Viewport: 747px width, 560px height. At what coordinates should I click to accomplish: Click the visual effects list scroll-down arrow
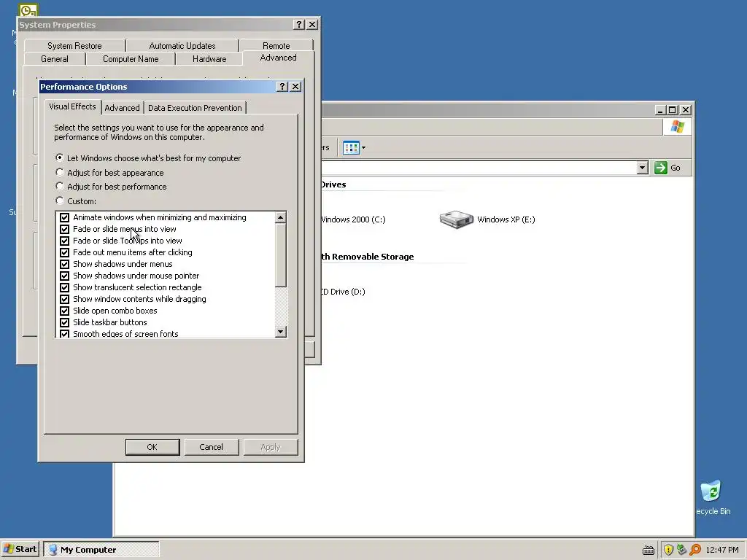(x=281, y=332)
